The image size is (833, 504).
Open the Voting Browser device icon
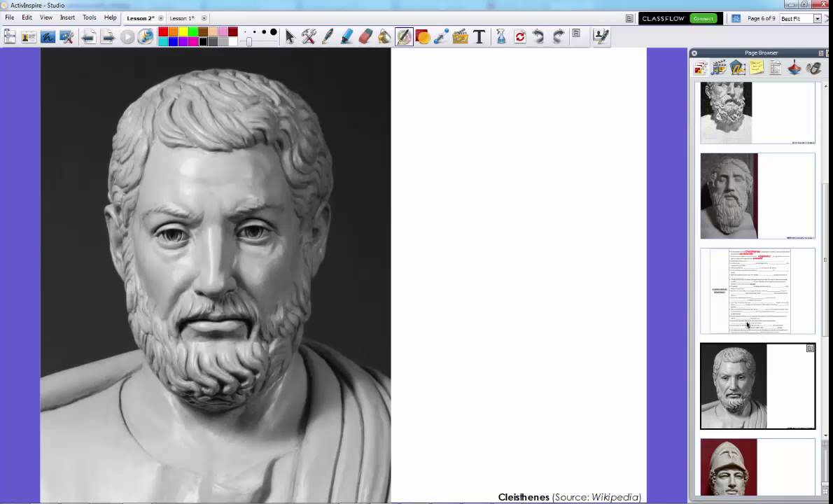tap(813, 68)
